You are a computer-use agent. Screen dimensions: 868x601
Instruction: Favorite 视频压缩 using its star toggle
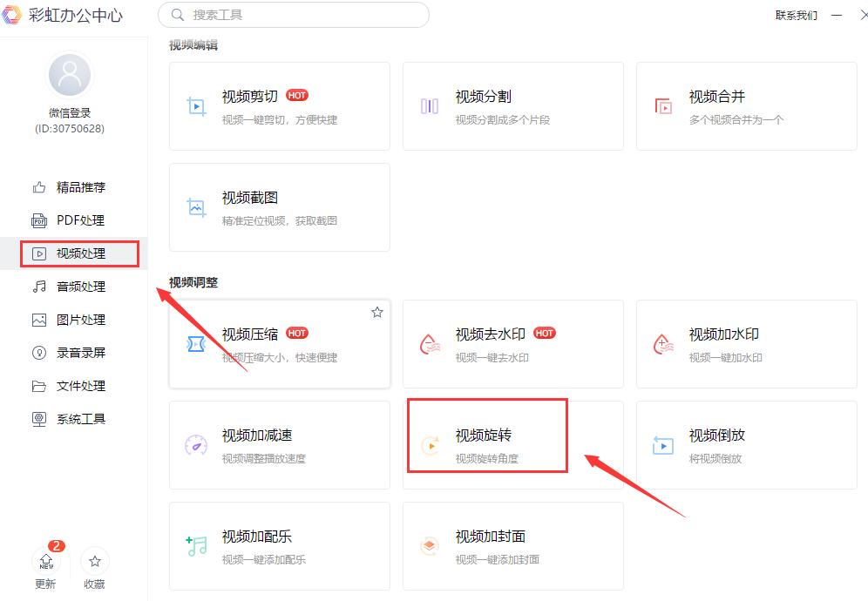[377, 312]
